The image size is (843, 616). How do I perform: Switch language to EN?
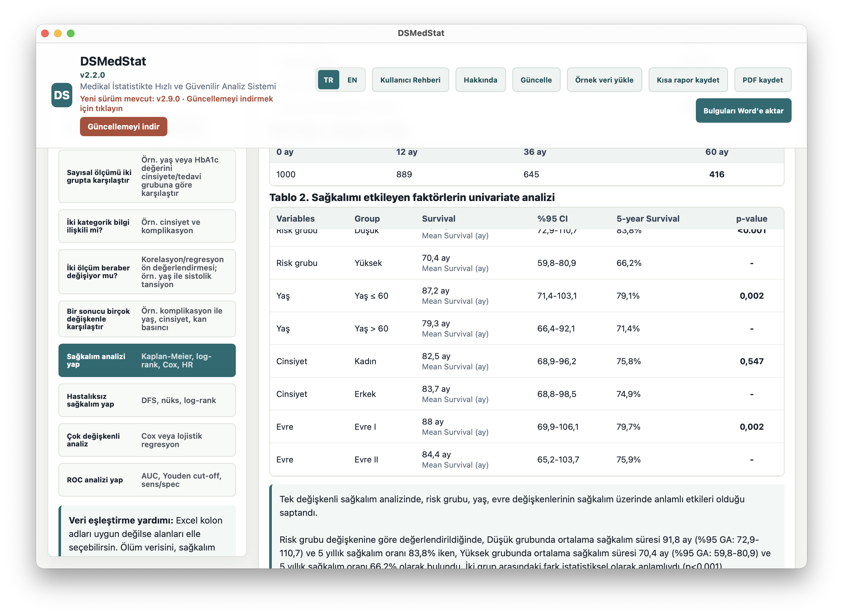coord(352,80)
